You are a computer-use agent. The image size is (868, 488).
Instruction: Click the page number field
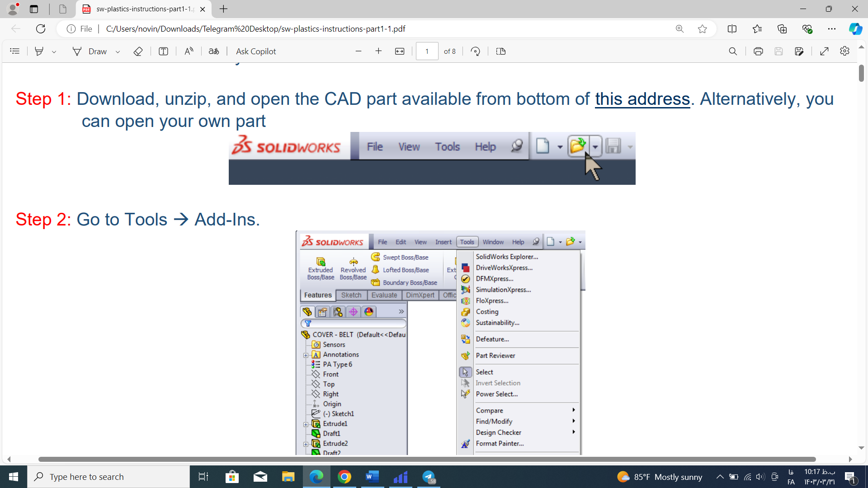427,52
